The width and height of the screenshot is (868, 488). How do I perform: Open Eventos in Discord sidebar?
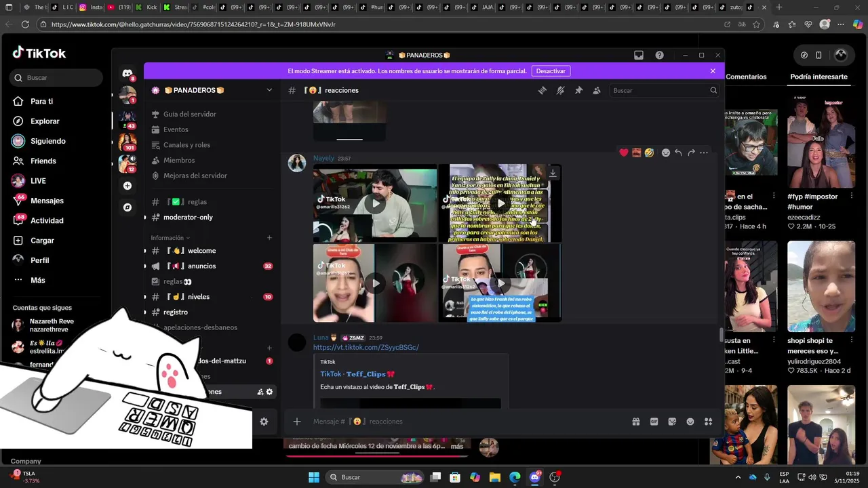click(x=176, y=129)
